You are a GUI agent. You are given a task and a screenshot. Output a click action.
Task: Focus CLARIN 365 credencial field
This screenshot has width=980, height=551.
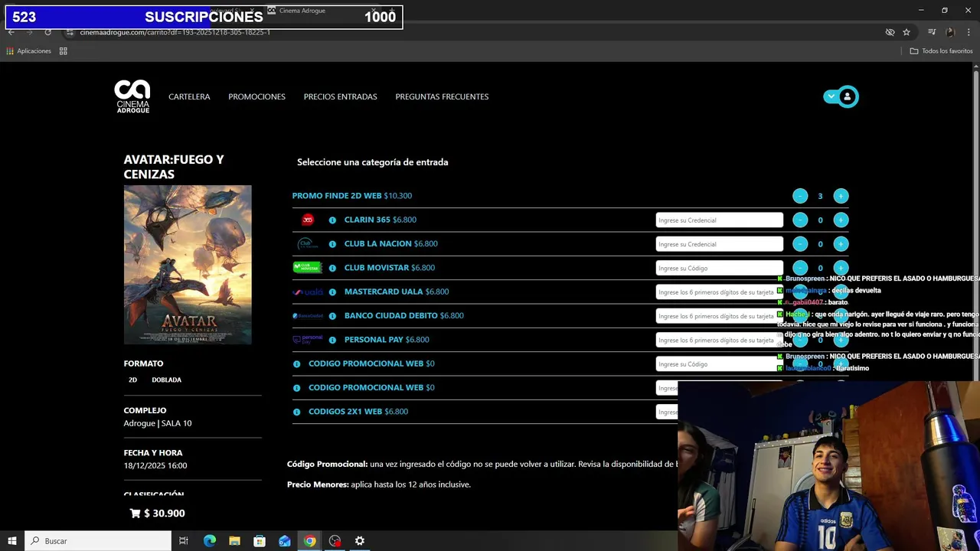tap(720, 220)
